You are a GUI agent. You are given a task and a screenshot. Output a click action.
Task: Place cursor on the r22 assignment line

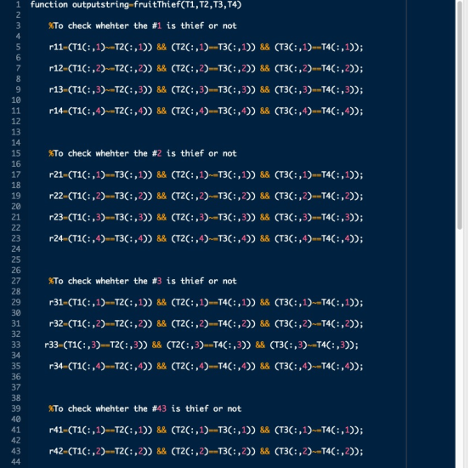206,196
